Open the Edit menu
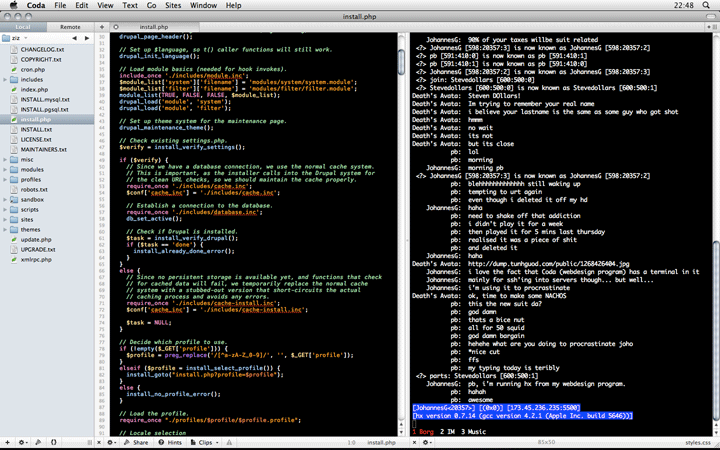720x450 pixels. (82, 5)
